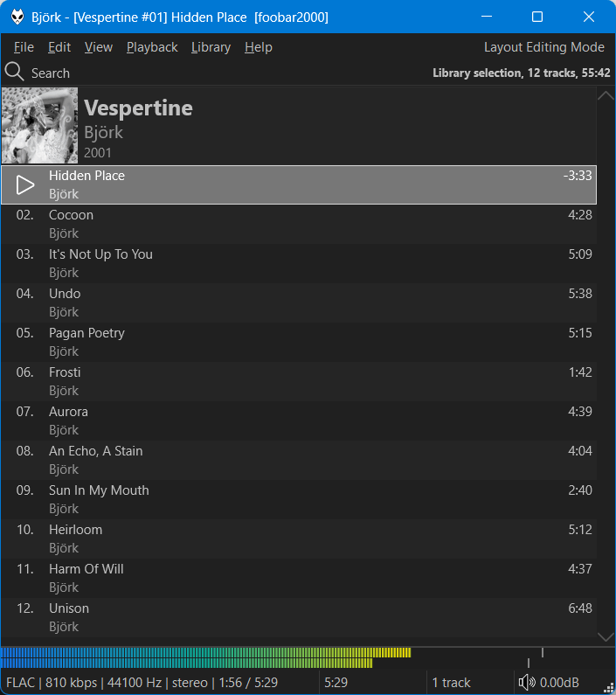616x695 pixels.
Task: Open the File menu
Action: (x=24, y=47)
